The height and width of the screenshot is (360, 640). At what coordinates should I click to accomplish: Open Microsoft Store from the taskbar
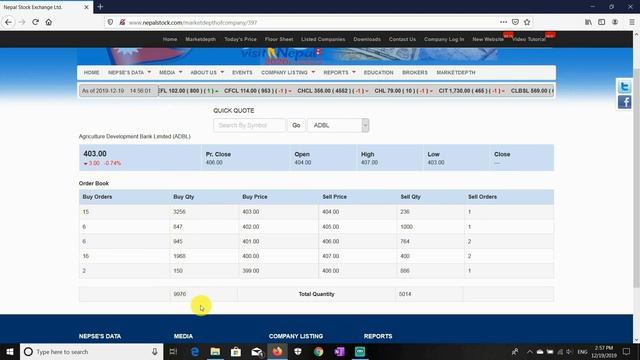click(236, 351)
